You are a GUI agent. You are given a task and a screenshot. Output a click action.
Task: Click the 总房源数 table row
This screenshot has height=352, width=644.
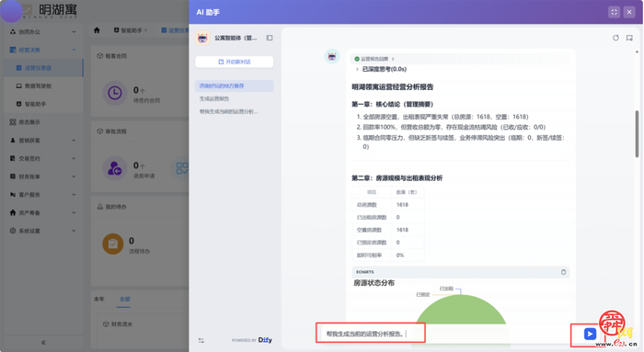387,205
